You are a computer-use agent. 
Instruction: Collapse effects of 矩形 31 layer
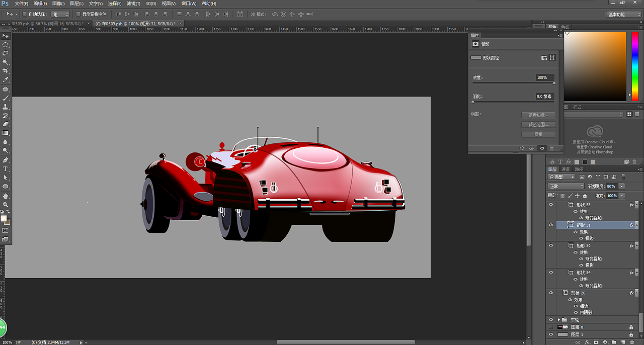pyautogui.click(x=637, y=225)
